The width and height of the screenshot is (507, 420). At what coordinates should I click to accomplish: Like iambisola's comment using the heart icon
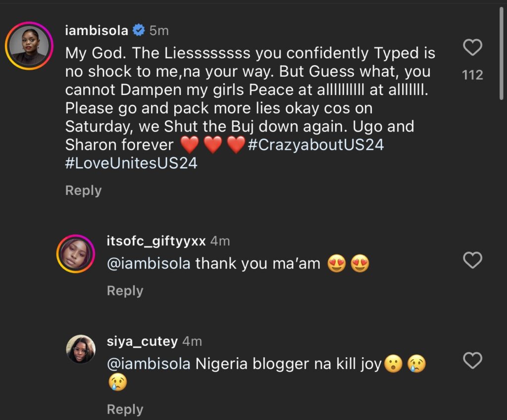coord(473,47)
